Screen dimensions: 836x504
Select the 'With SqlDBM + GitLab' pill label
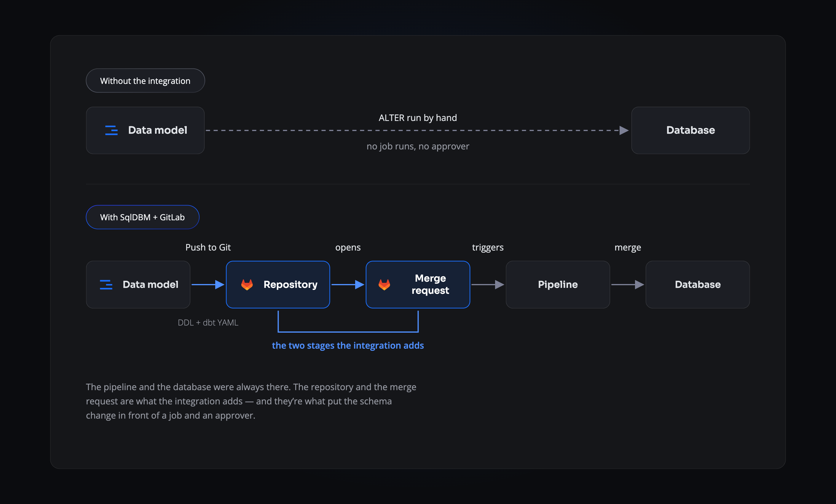tap(143, 217)
